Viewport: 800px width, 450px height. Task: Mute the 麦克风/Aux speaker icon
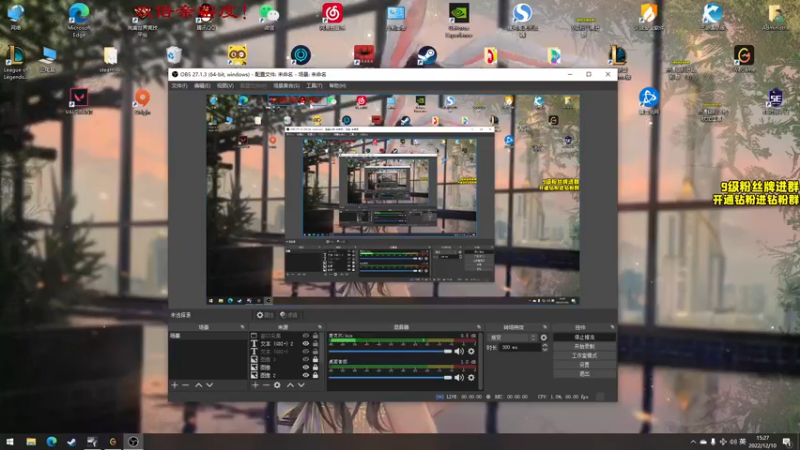[459, 351]
